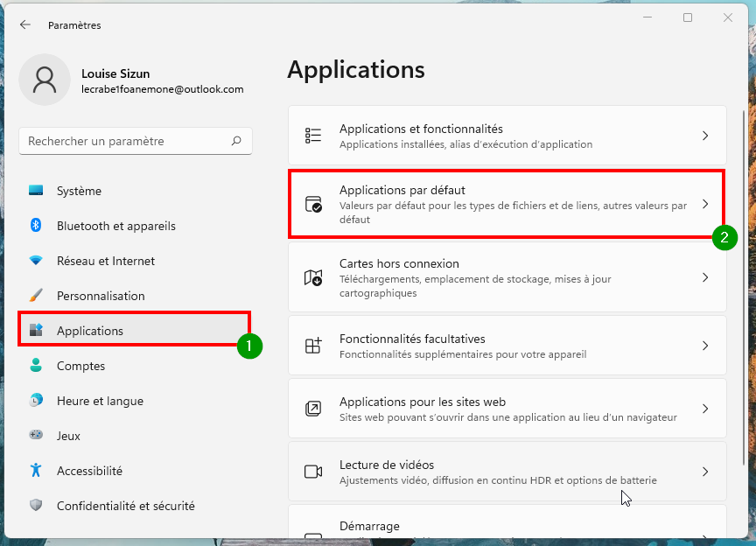This screenshot has height=546, width=756.
Task: Select Comptes in the sidebar
Action: coord(135,366)
